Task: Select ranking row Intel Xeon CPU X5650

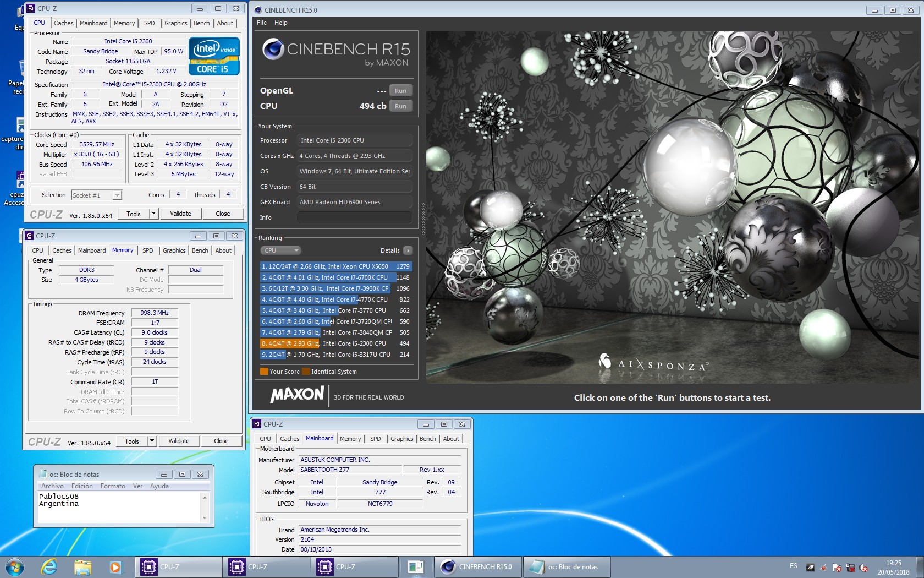Action: click(x=335, y=266)
